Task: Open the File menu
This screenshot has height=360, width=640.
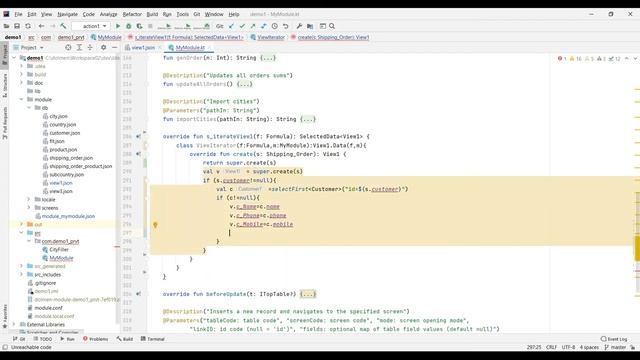Action: coord(18,14)
